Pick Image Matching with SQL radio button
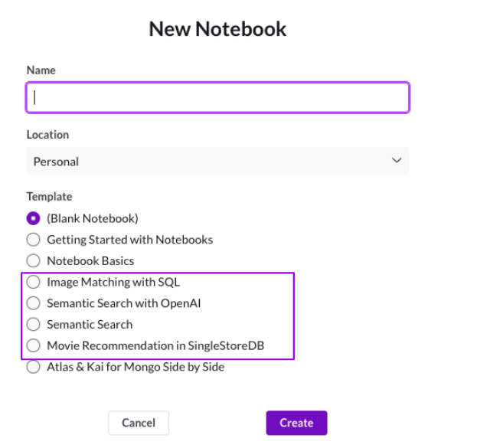Viewport: 490px width, 448px height. [x=34, y=282]
